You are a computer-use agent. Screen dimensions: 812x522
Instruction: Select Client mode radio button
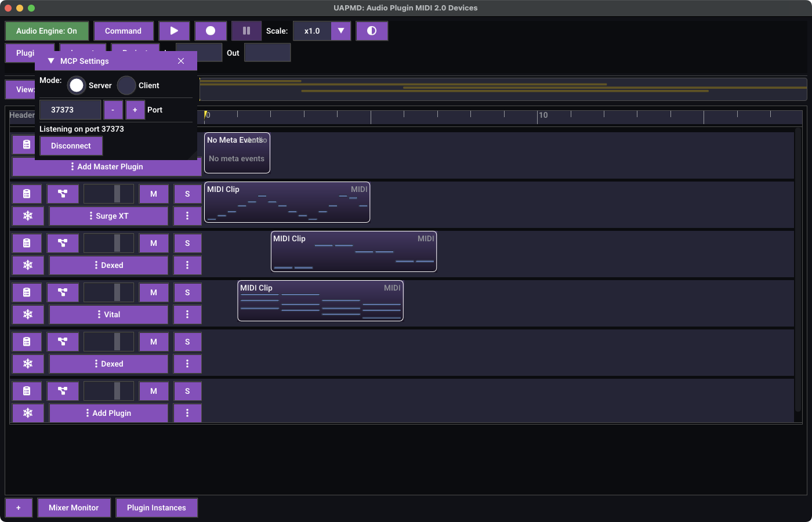pos(126,85)
